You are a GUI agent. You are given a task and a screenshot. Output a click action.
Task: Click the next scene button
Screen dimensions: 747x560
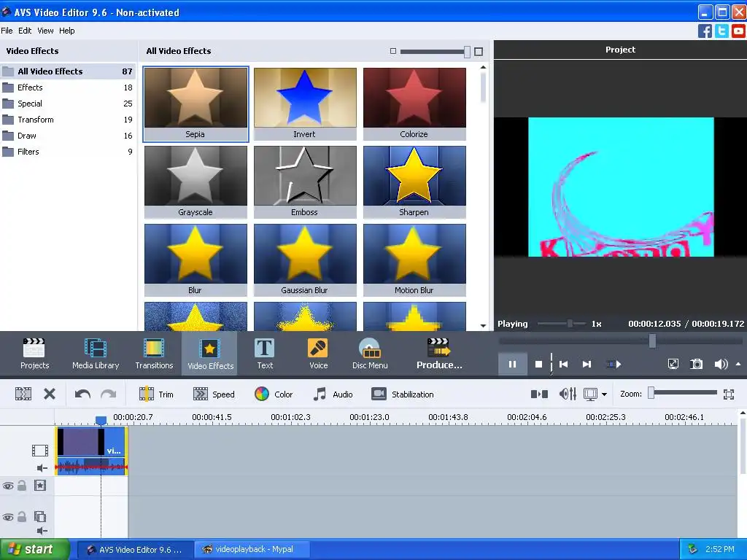(x=614, y=365)
